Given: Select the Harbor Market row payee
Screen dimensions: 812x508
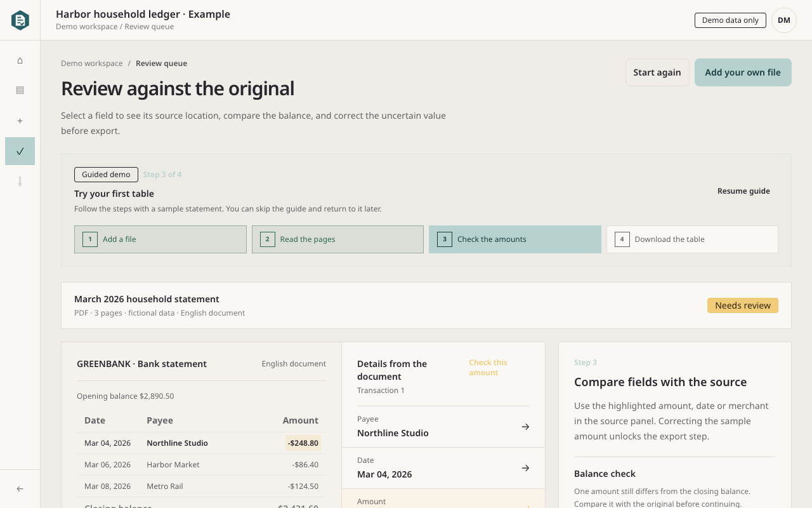Looking at the screenshot, I should click(x=173, y=465).
